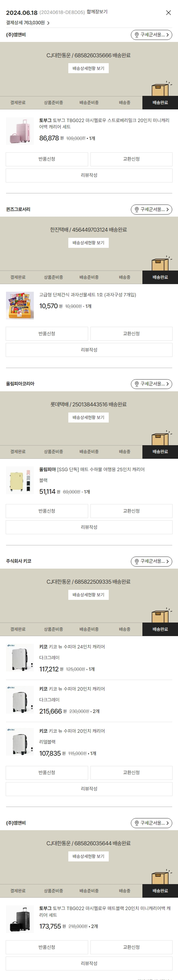View 배송상세현황 for 한진택배 shipment
The height and width of the screenshot is (980, 178).
89,243
